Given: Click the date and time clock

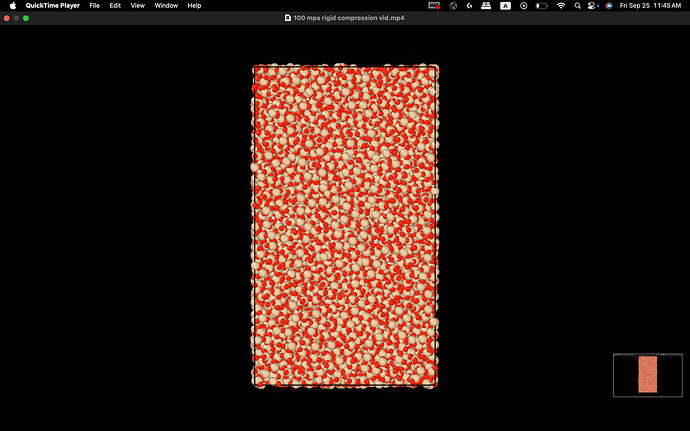Looking at the screenshot, I should 650,6.
